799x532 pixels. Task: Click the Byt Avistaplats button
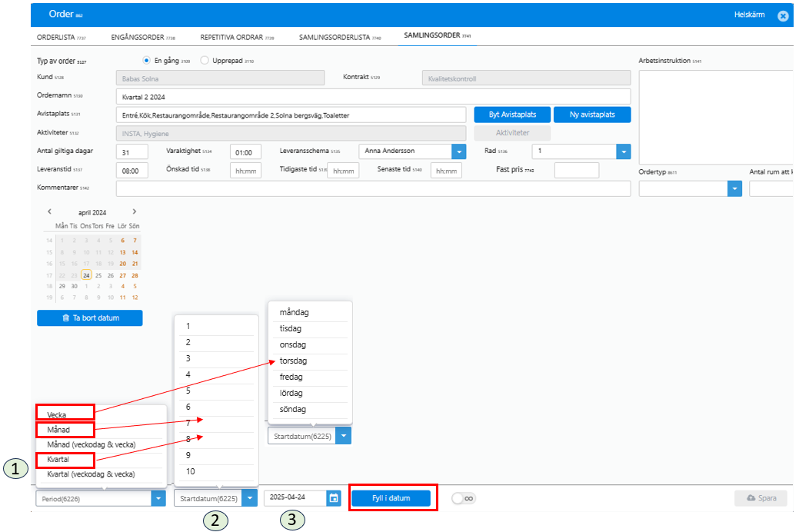[x=512, y=115]
